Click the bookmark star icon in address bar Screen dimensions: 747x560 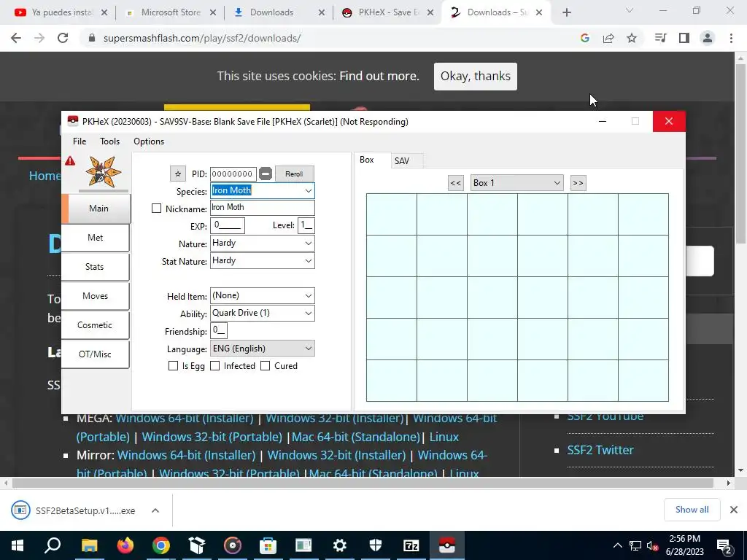tap(632, 38)
